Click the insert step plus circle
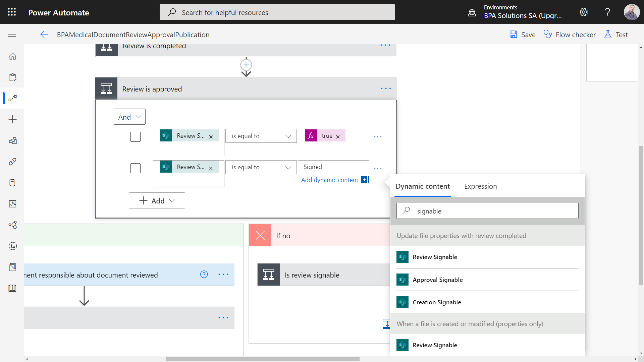Screen dimensions: 644x362 click(x=246, y=65)
